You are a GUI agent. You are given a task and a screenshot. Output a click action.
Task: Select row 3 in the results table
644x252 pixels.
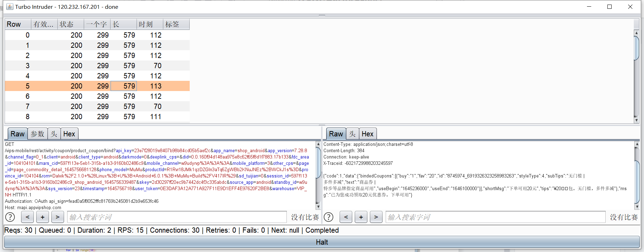point(97,66)
